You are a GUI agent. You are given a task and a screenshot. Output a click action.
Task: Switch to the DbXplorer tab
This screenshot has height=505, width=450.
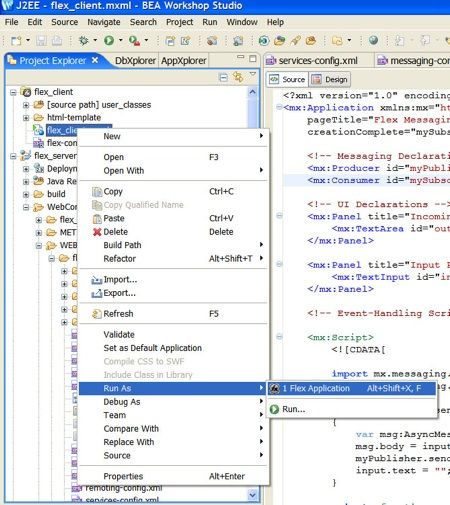[135, 61]
